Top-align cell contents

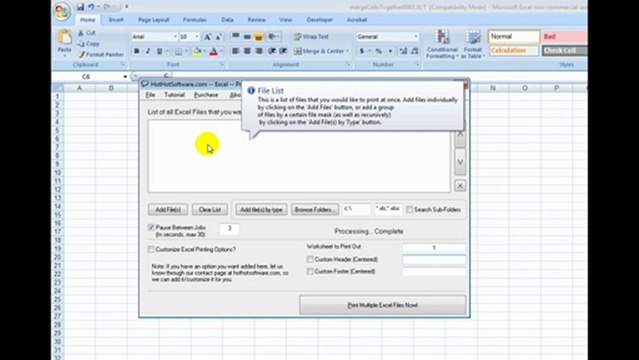click(236, 36)
